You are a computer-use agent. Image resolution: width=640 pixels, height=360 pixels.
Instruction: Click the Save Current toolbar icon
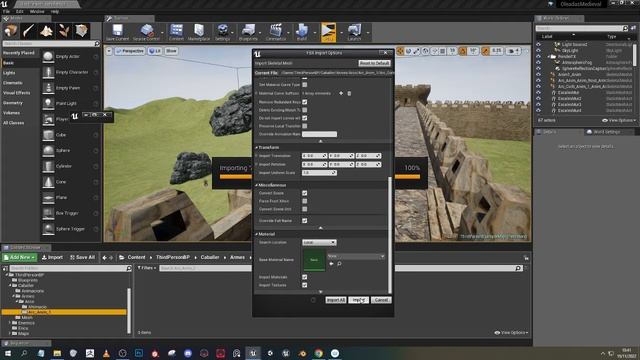coord(118,32)
